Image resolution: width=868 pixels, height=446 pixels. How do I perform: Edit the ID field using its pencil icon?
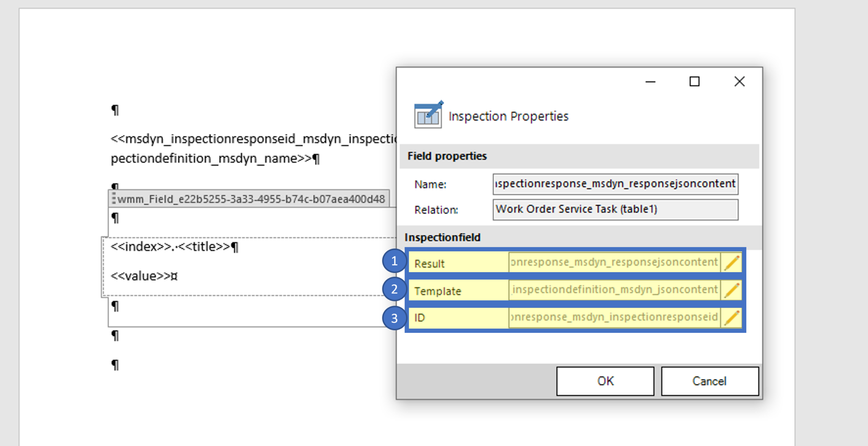point(731,317)
